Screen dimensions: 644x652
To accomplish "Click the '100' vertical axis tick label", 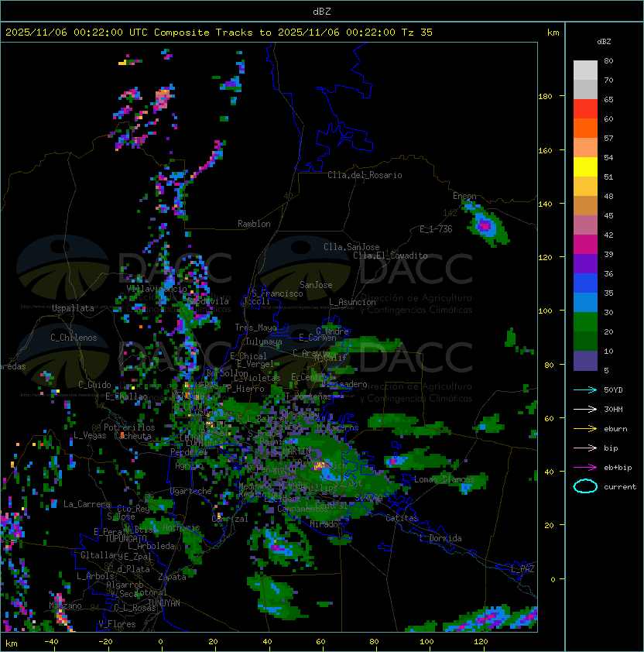I will pos(545,311).
